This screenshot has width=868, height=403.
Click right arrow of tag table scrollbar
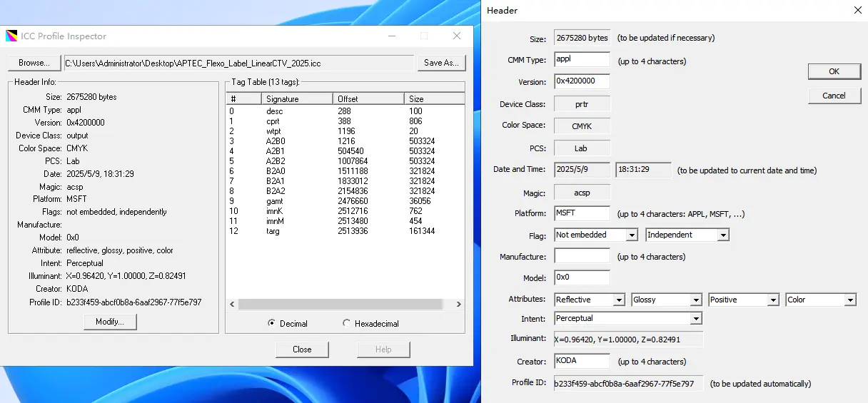[x=459, y=304]
